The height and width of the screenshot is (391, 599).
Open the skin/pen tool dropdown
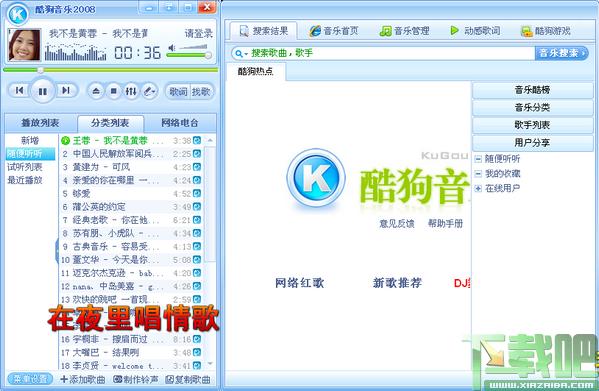[x=149, y=91]
